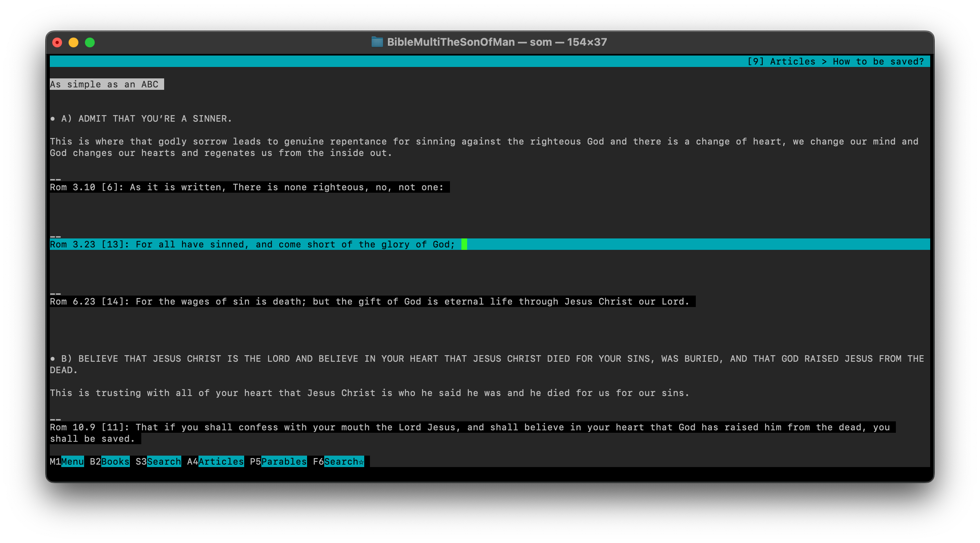Viewport: 980px width, 543px height.
Task: Click paragraph starting 'This is where that godly sorrow'
Action: 484,147
